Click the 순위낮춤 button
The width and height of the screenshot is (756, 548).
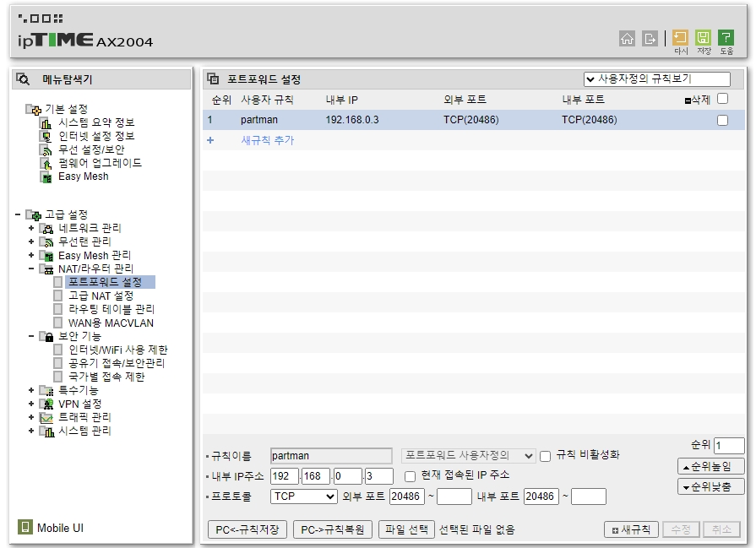(710, 487)
